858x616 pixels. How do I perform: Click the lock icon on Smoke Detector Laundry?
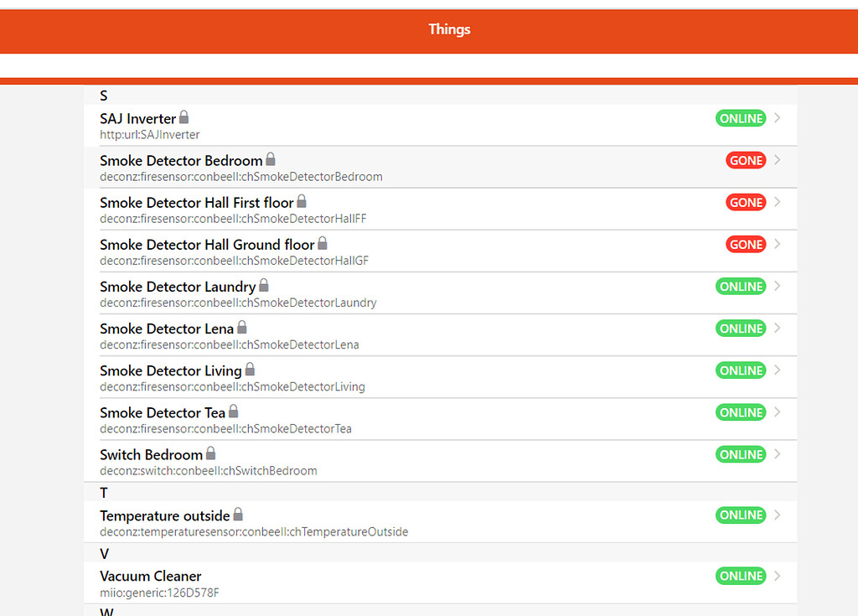263,285
